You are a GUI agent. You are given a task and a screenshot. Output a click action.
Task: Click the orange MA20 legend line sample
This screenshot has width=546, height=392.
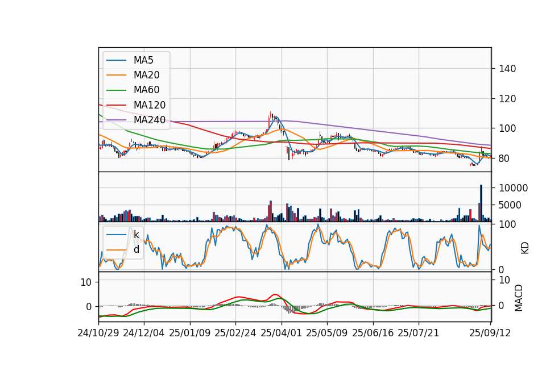coord(116,75)
